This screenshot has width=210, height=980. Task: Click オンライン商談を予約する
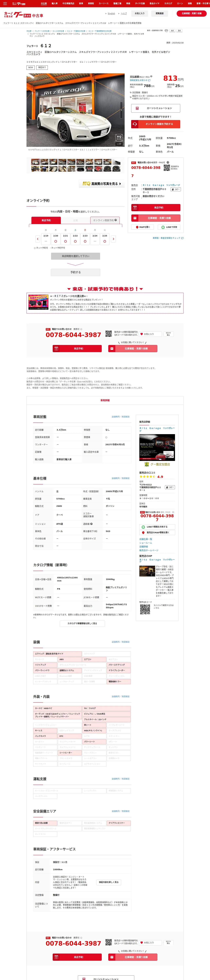click(x=156, y=124)
